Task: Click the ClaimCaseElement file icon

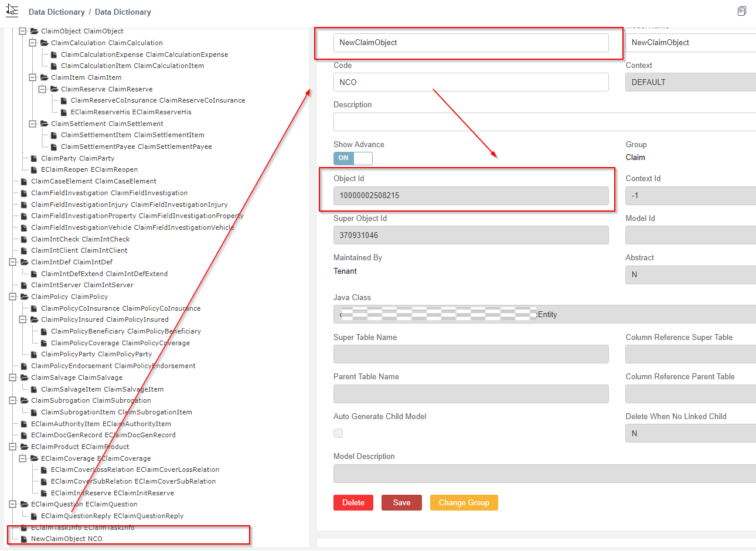Action: tap(24, 181)
